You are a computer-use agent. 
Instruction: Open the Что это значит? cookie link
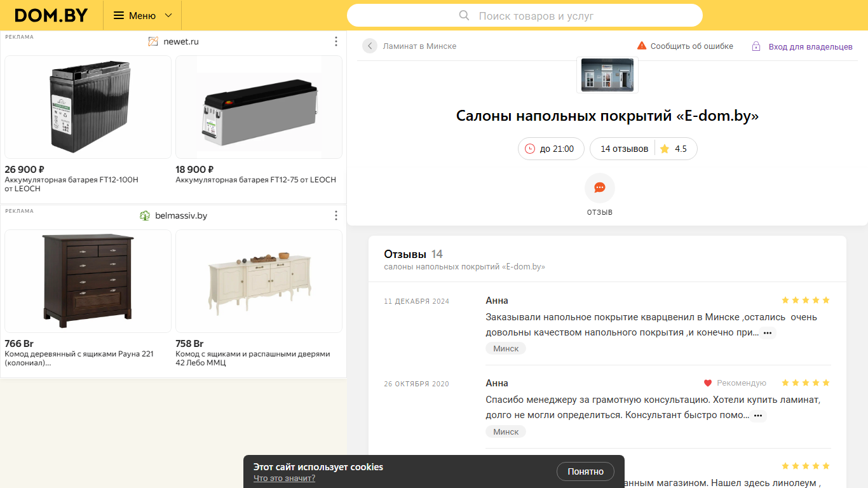coord(284,478)
